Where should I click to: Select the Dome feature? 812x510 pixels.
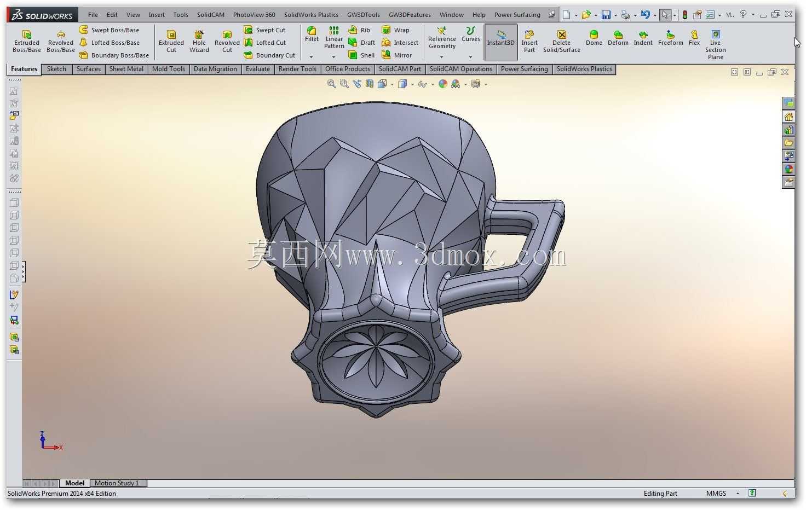594,38
